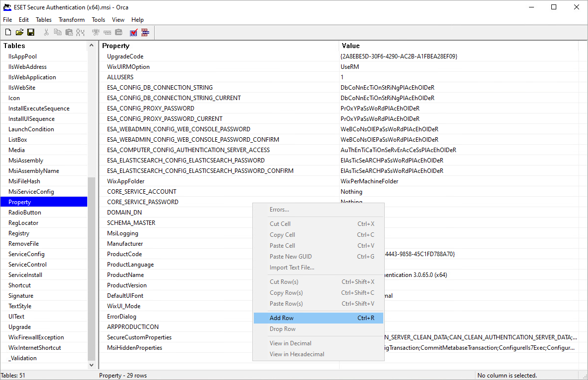Click the scissors Cut icon in toolbar

(x=46, y=33)
